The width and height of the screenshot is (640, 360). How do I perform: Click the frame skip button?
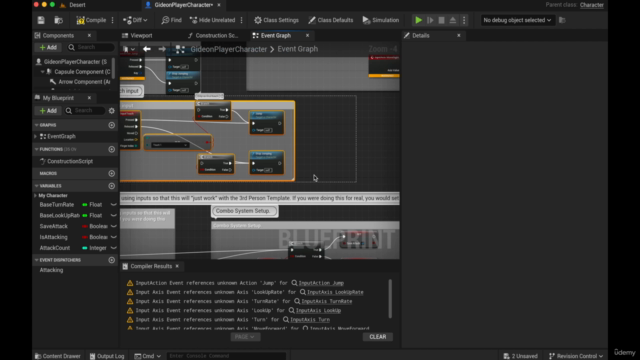click(430, 20)
